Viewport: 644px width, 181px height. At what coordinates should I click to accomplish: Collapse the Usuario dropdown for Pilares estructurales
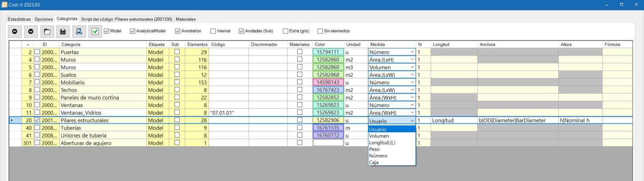(x=412, y=121)
